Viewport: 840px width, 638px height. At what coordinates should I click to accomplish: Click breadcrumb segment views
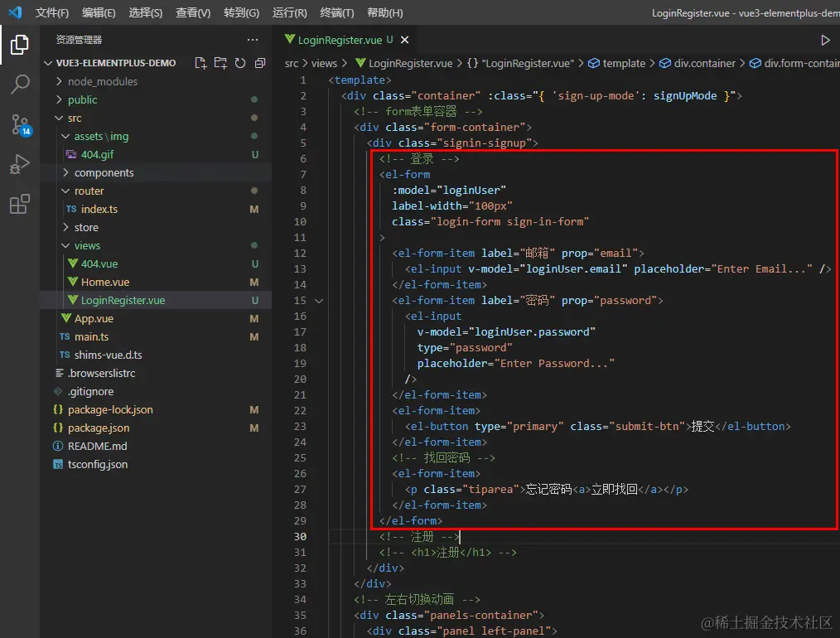coord(324,63)
